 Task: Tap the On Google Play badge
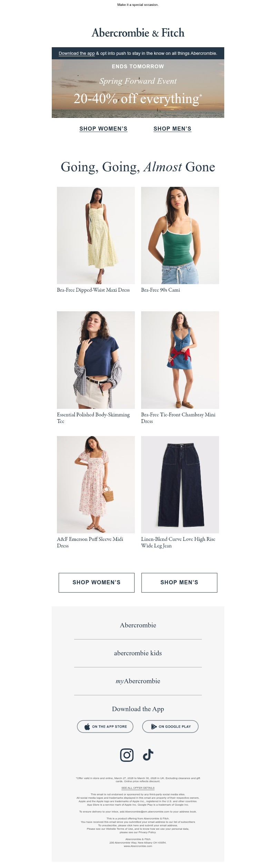(x=170, y=726)
